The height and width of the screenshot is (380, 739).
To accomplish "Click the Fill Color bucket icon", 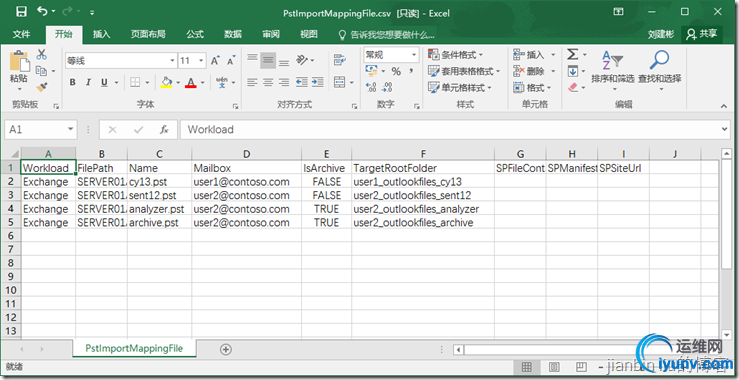I will (x=166, y=83).
